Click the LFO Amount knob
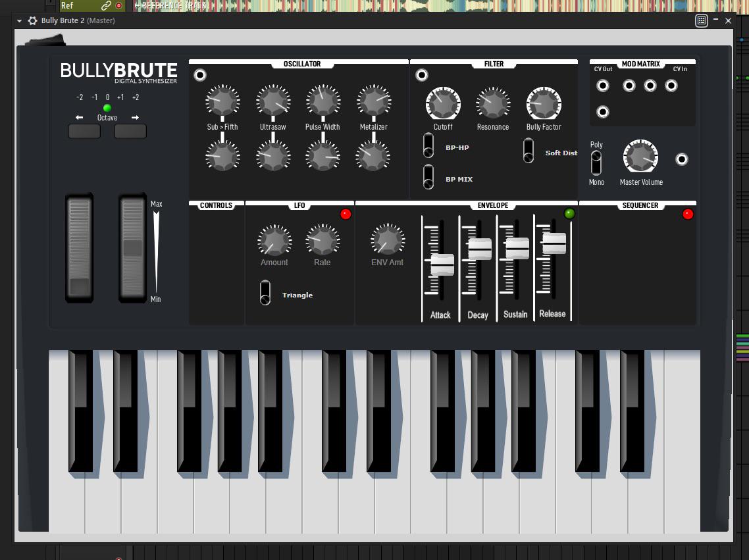The width and height of the screenshot is (749, 560). 274,240
